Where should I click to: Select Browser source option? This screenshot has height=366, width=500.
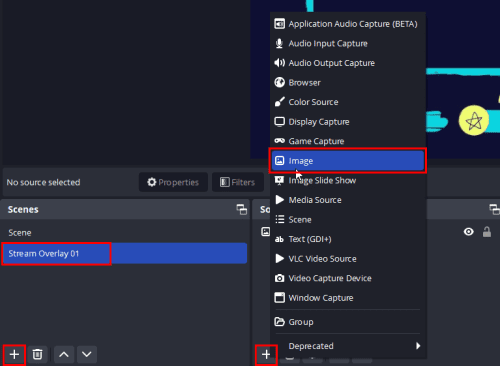[347, 82]
